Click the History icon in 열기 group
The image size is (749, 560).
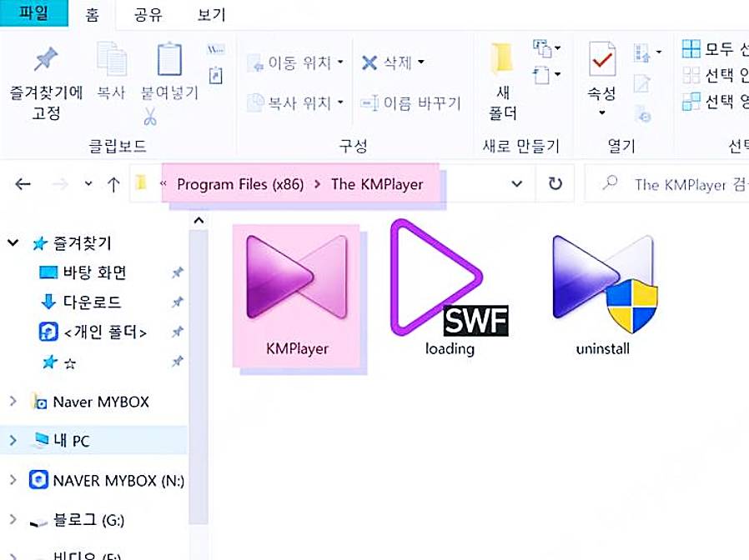point(642,114)
